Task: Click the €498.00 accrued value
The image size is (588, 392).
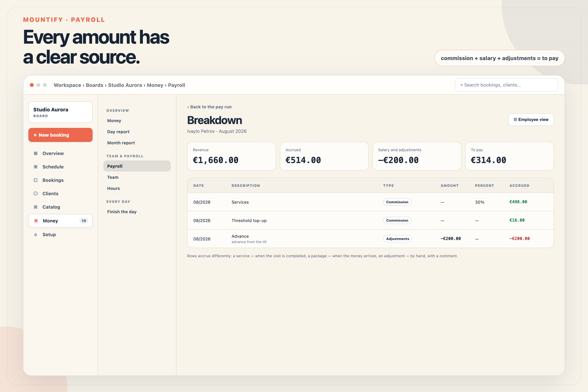Action: [x=518, y=202]
